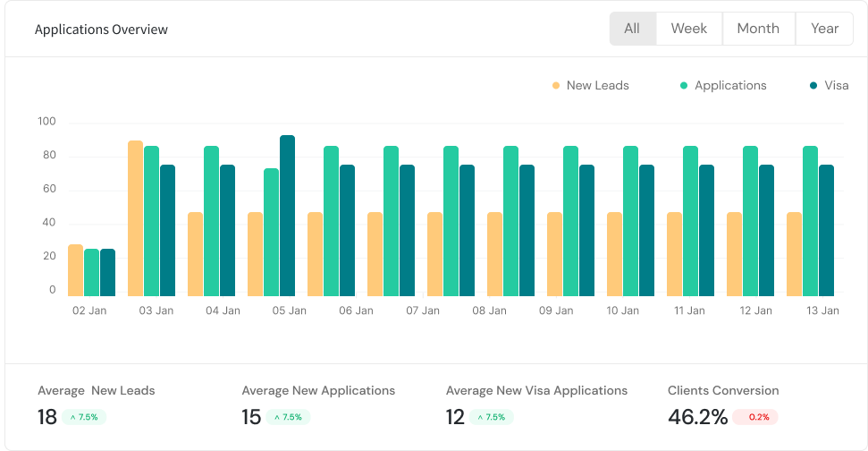This screenshot has height=451, width=868.
Task: Select the All time range tab
Action: coord(632,29)
